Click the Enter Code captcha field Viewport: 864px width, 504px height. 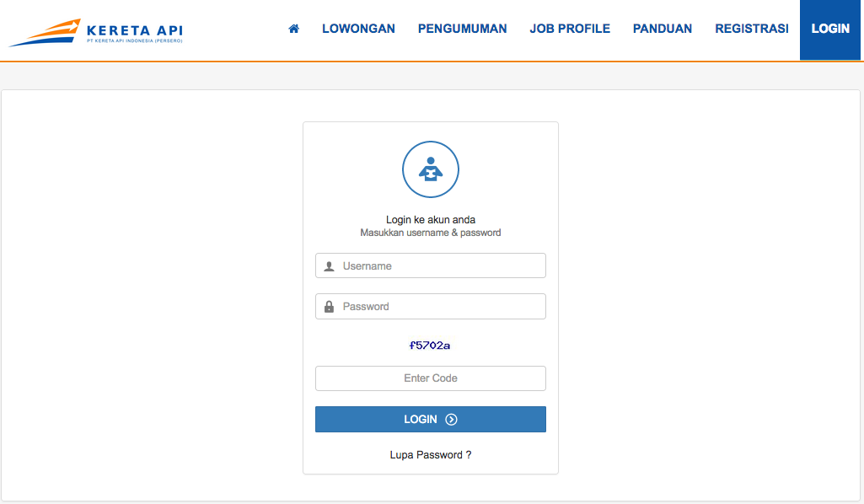pyautogui.click(x=431, y=378)
